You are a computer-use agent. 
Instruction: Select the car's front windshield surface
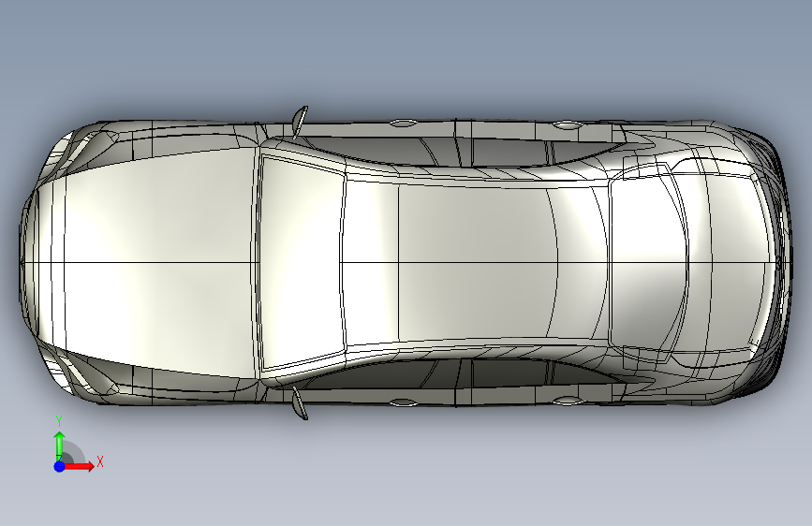tap(302, 262)
